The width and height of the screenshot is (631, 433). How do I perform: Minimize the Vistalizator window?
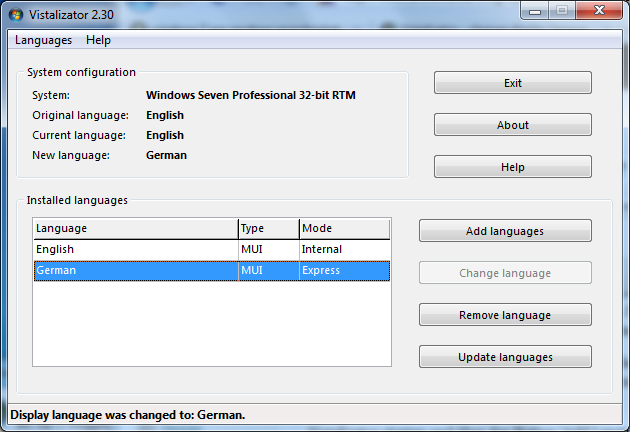tap(535, 11)
